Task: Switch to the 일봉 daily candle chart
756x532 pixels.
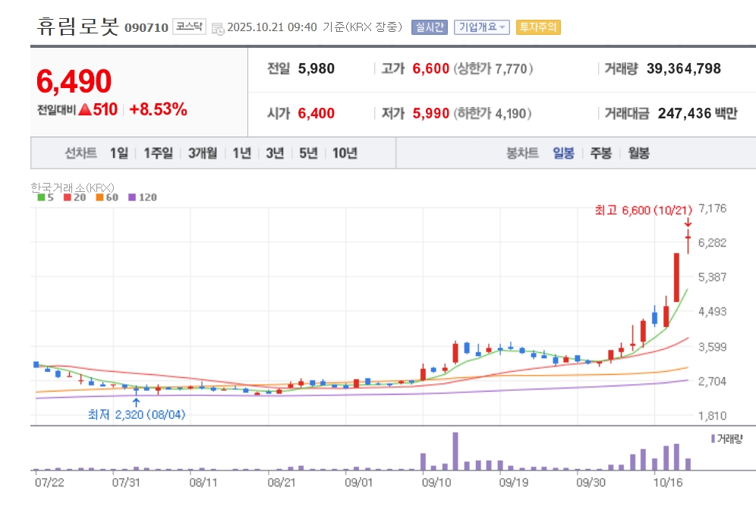Action: (x=563, y=153)
